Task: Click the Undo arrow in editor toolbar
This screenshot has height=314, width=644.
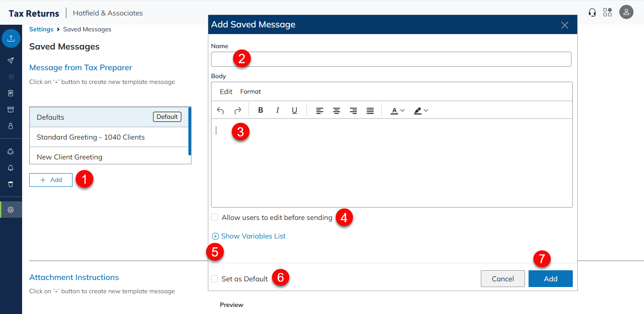Action: (220, 110)
